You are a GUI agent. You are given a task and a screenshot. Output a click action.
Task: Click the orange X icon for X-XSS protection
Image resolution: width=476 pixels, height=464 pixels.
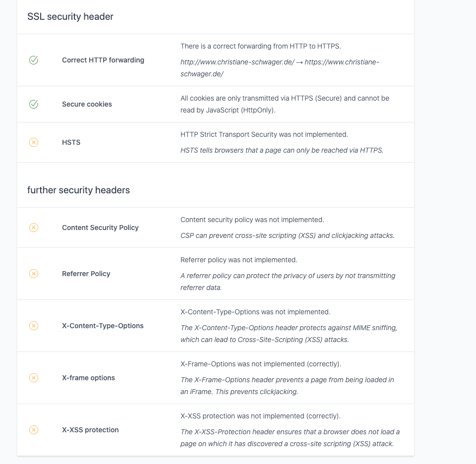(34, 430)
